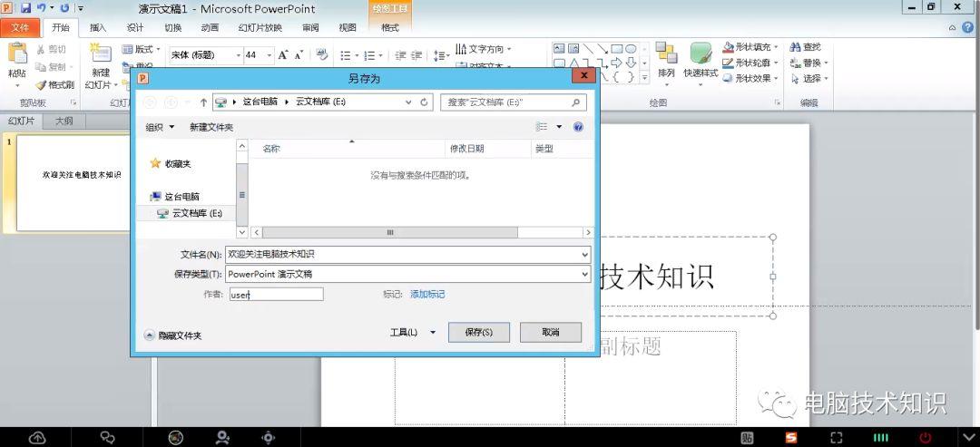Switch to the Animations (动画) tab
This screenshot has height=447, width=980.
[210, 27]
